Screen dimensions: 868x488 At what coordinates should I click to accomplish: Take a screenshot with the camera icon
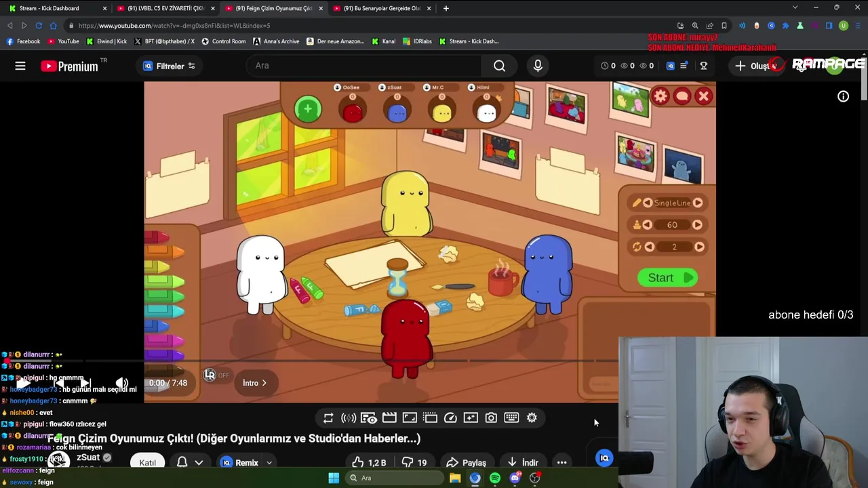pos(491,418)
